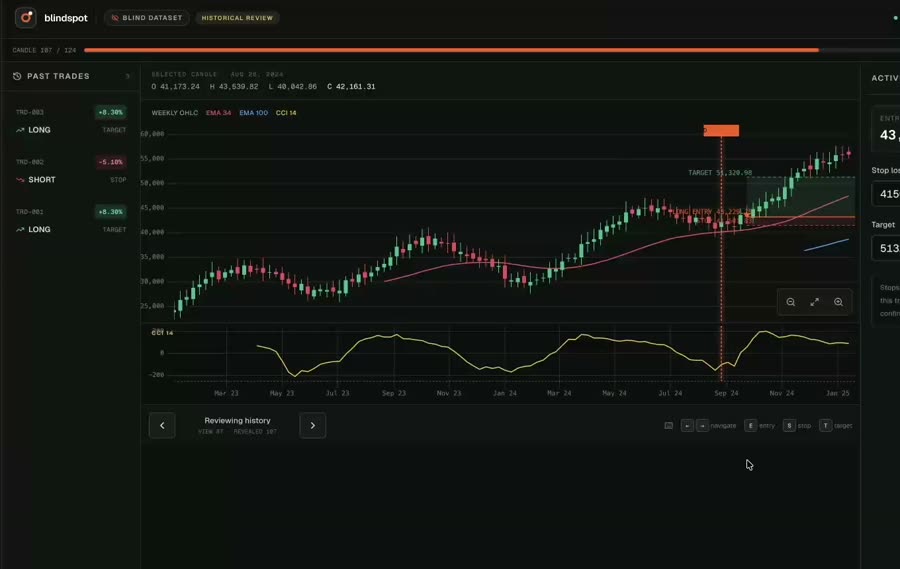Click the E entry key hint
The width and height of the screenshot is (900, 569).
[750, 425]
